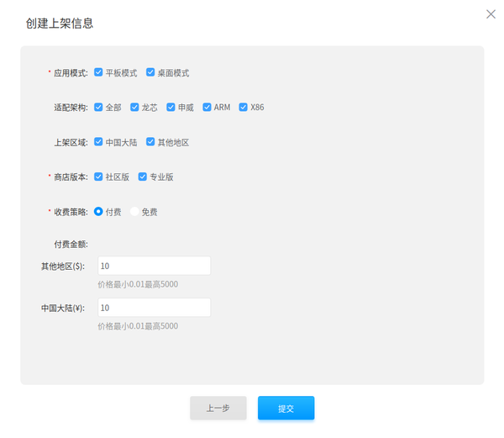This screenshot has height=438, width=504.
Task: Click the 其他地区($) price input field
Action: [155, 266]
